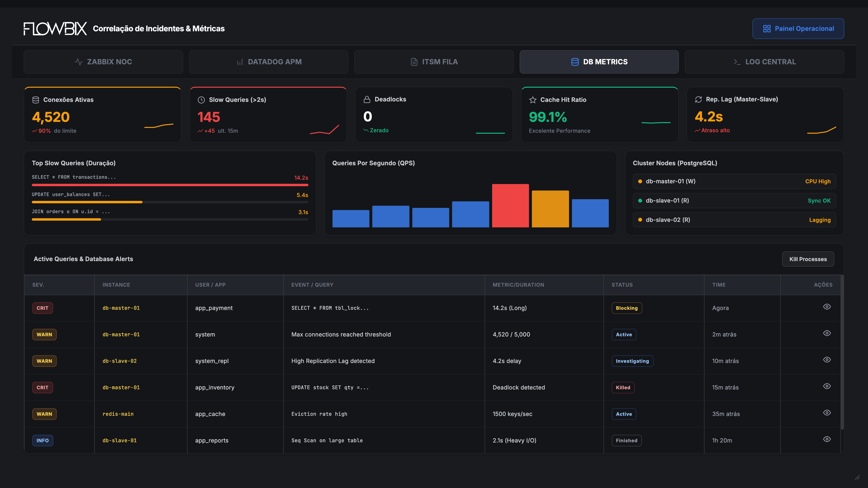The height and width of the screenshot is (488, 868).
Task: Click the database icon beside Conexões Ativas
Action: (35, 100)
